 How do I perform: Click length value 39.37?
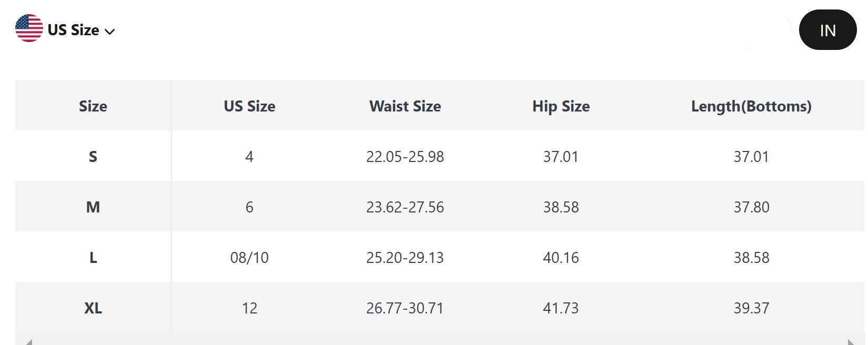[751, 308]
